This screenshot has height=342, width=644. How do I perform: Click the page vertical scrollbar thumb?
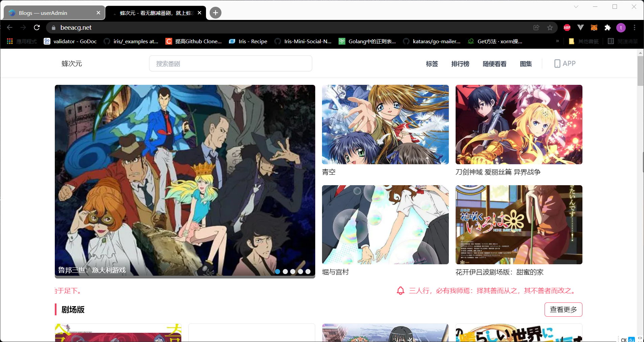[640, 71]
